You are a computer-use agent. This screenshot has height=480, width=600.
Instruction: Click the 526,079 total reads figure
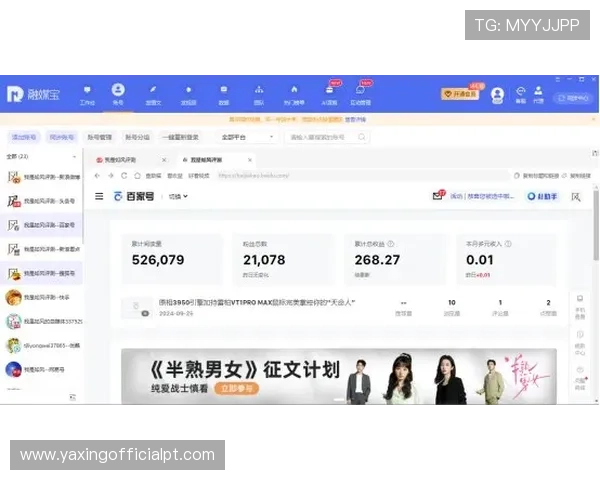(x=158, y=260)
